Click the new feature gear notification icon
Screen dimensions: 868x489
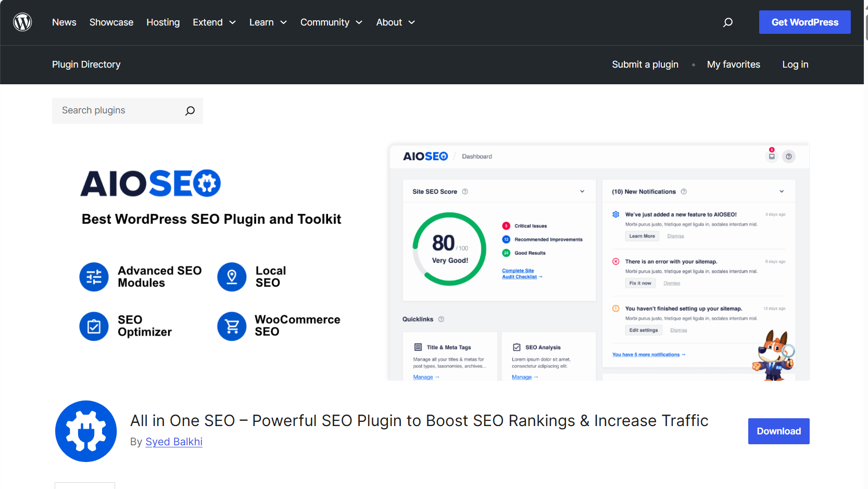pyautogui.click(x=615, y=214)
